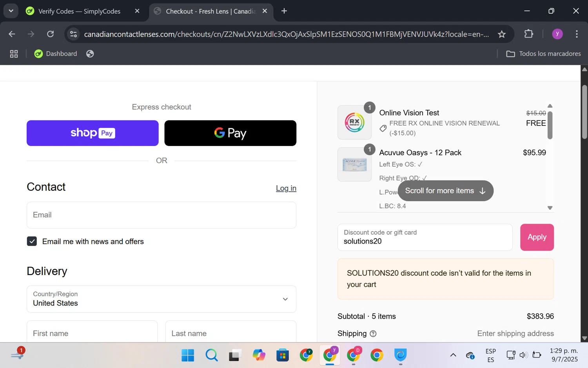Open Todos los marcadores folder
The width and height of the screenshot is (588, 368).
543,54
